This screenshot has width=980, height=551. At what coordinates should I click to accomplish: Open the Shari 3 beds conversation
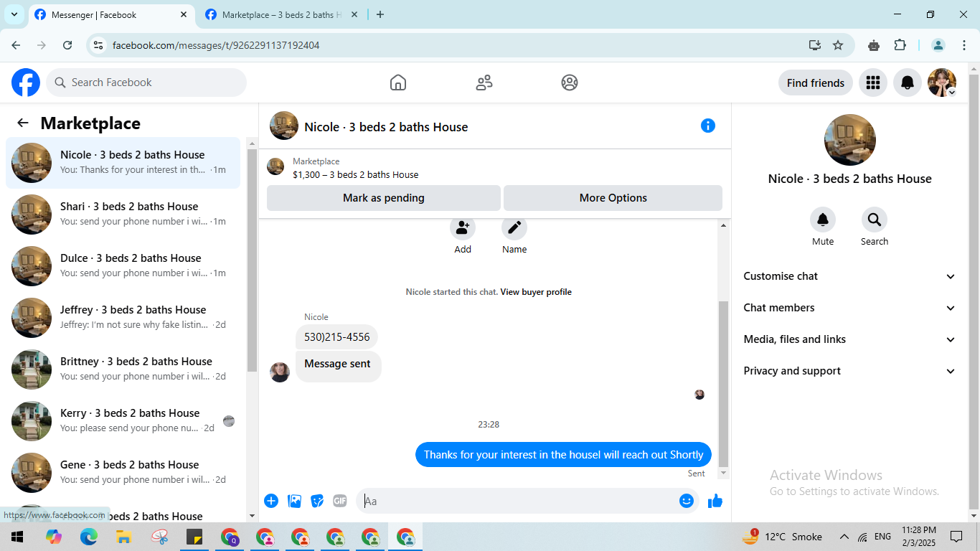(123, 215)
